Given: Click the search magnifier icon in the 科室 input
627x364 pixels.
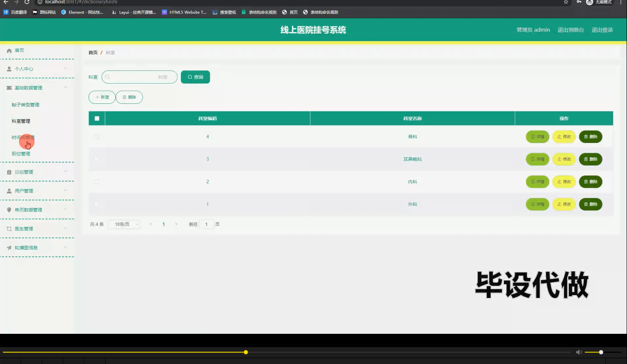Looking at the screenshot, I should coord(108,77).
